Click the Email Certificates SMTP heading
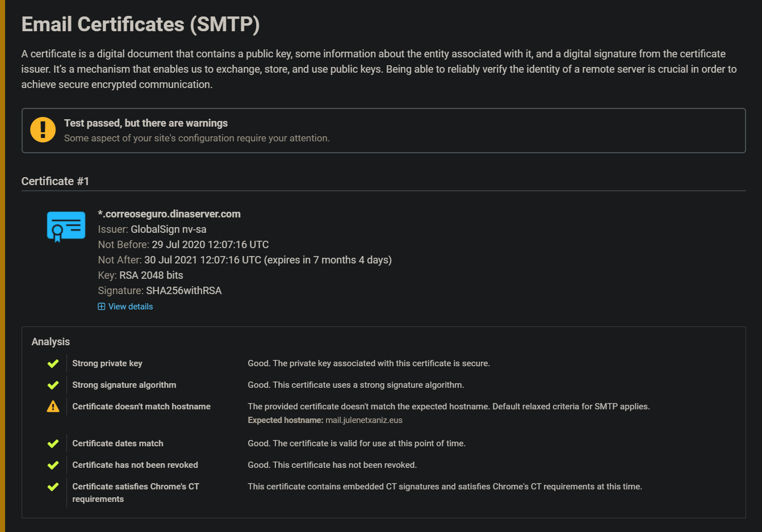 pyautogui.click(x=140, y=24)
